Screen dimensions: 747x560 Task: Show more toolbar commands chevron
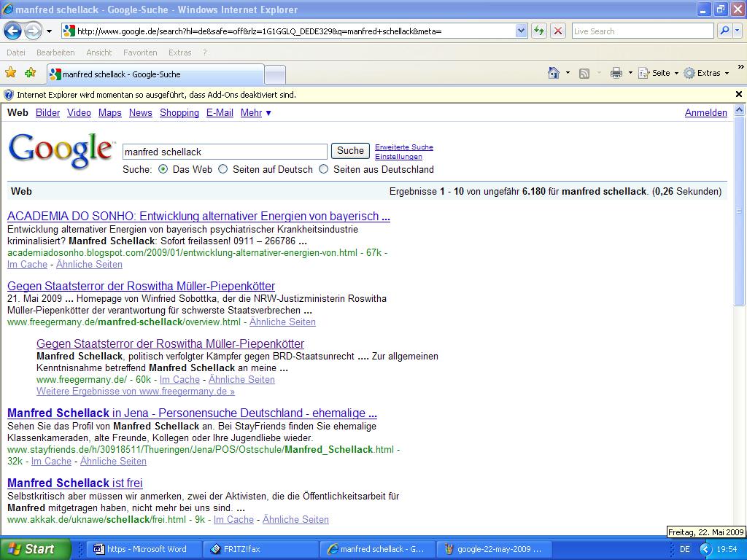tap(740, 67)
